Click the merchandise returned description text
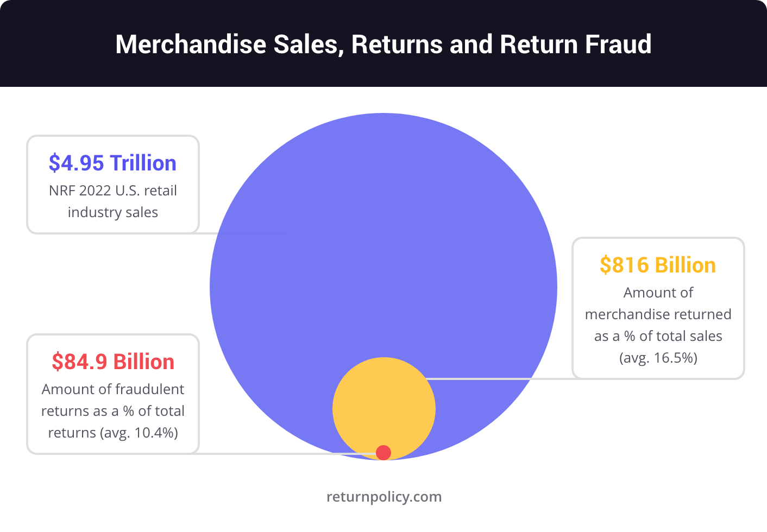 (x=658, y=325)
